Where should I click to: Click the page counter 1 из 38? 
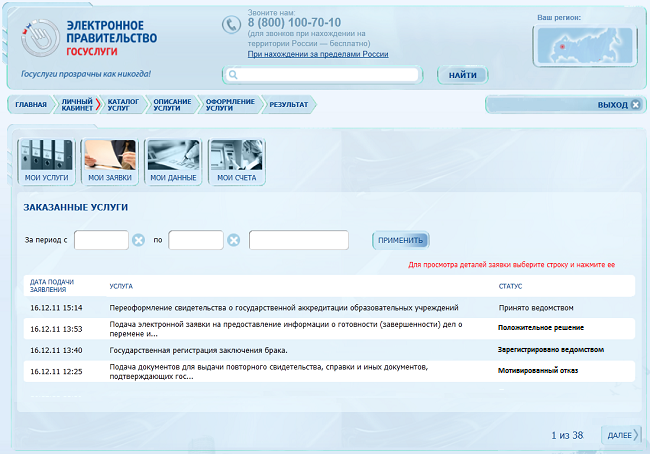point(567,435)
